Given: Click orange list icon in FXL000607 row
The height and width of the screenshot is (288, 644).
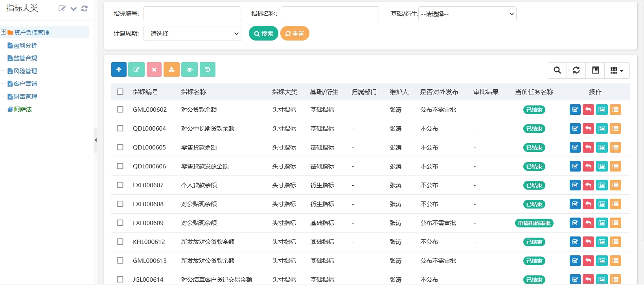Looking at the screenshot, I should tap(615, 185).
